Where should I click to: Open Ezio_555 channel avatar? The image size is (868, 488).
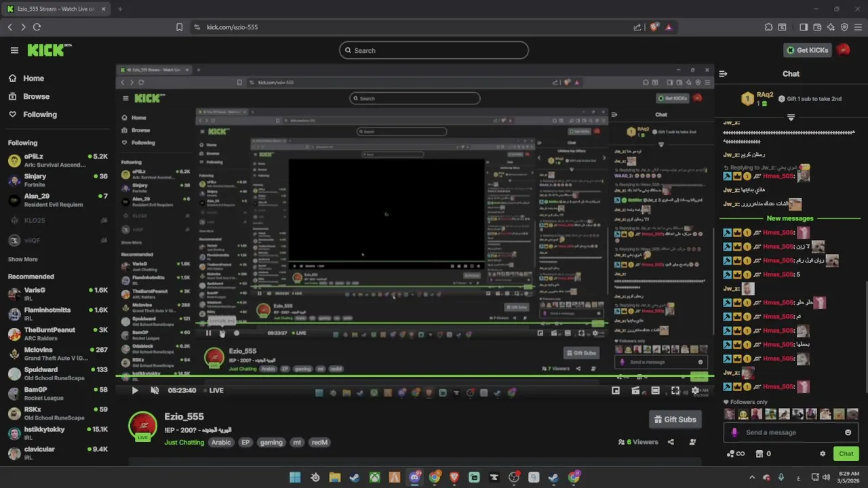(142, 426)
